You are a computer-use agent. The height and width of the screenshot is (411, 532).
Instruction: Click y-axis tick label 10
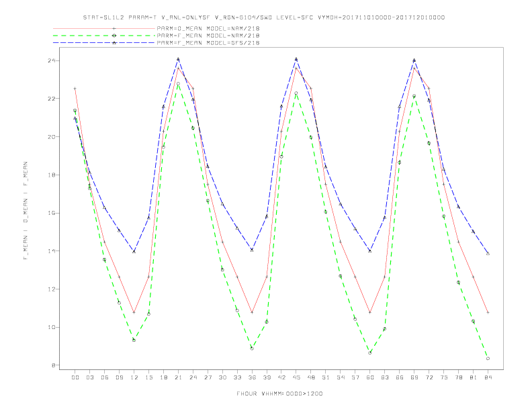(52, 327)
